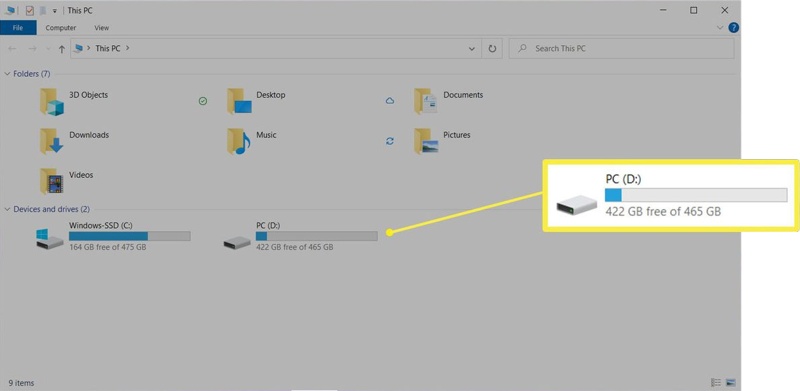Click the Videos folder label
Viewport: 800px width, 391px height.
81,175
